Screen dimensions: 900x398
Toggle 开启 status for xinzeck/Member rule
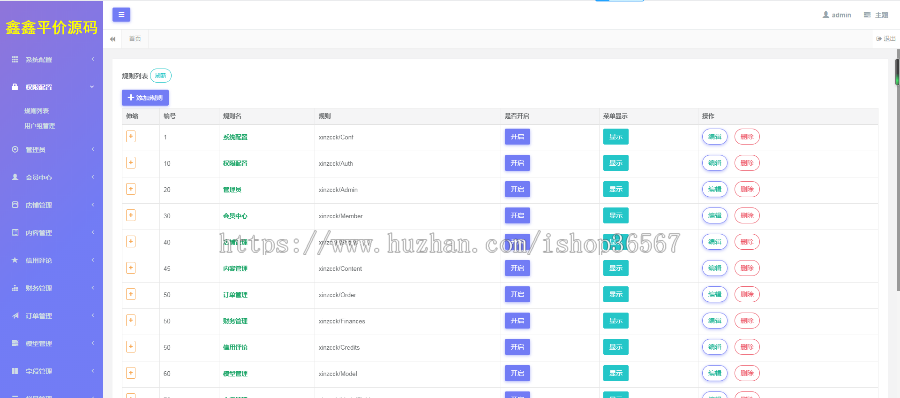[517, 215]
